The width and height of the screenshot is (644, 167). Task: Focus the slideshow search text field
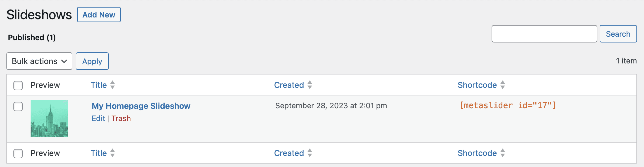pyautogui.click(x=544, y=34)
